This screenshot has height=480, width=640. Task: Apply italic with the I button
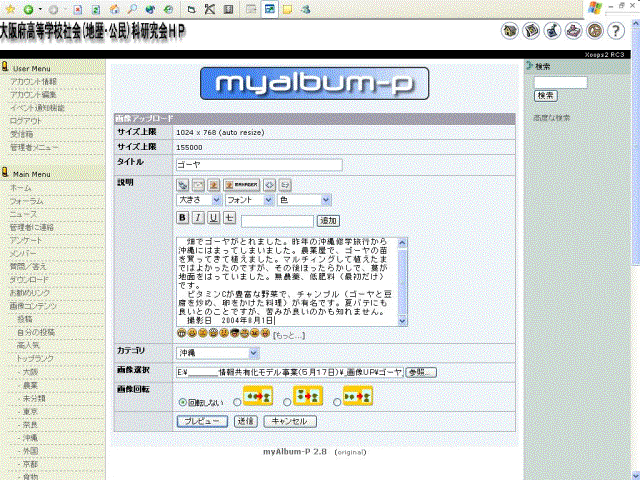point(198,218)
